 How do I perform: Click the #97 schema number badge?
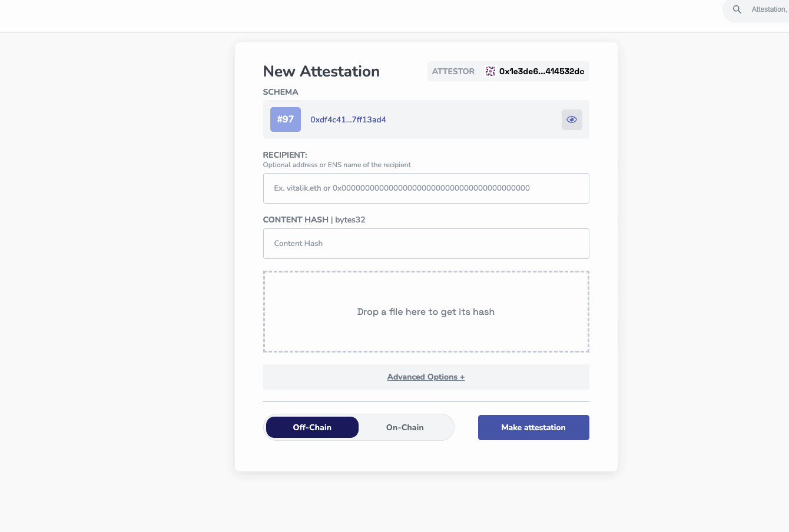[x=285, y=119]
